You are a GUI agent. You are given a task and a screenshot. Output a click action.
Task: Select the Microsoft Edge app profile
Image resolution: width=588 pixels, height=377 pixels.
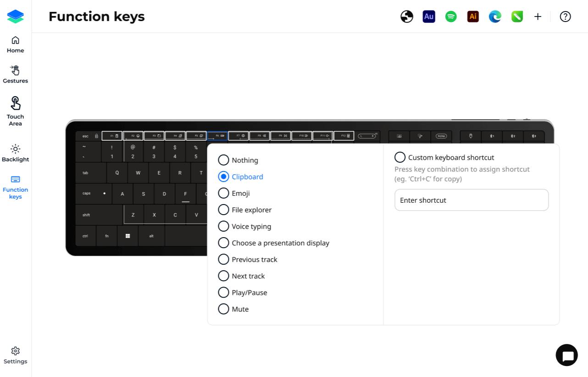tap(495, 17)
